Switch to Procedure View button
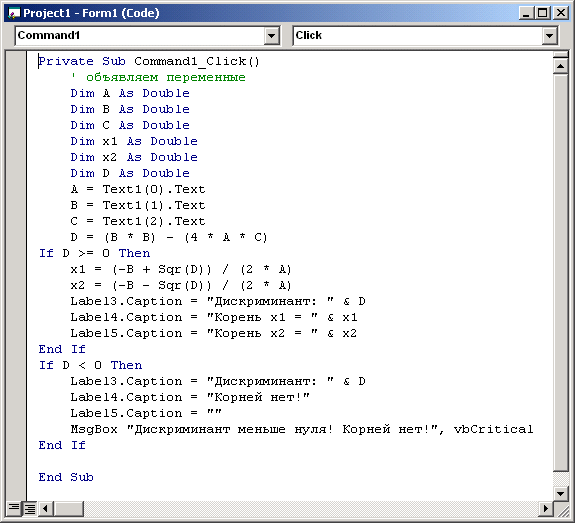This screenshot has height=523, width=575. pyautogui.click(x=14, y=508)
